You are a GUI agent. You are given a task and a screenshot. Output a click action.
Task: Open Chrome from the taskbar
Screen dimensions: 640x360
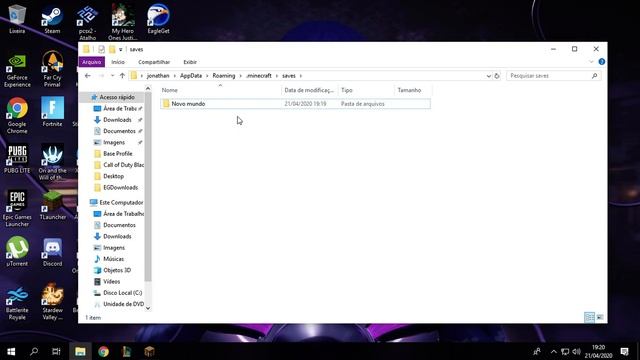pos(103,351)
